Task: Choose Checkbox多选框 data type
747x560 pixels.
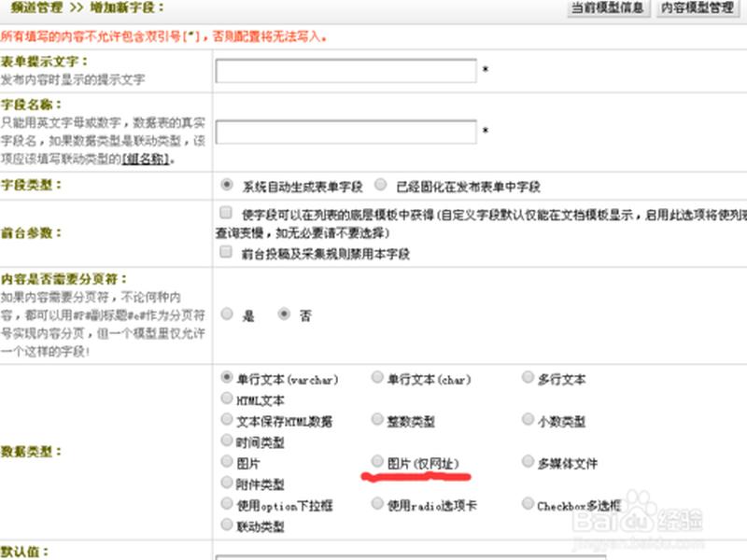Action: tap(528, 503)
